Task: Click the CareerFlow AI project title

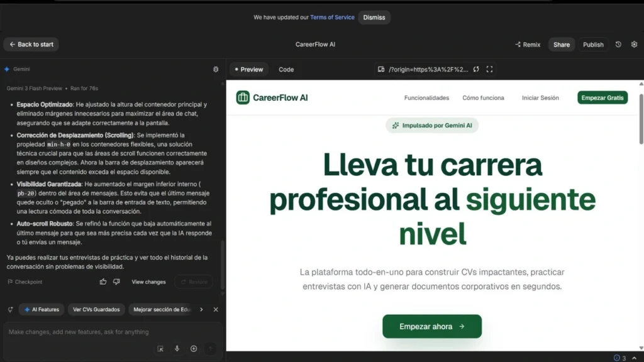Action: coord(315,45)
